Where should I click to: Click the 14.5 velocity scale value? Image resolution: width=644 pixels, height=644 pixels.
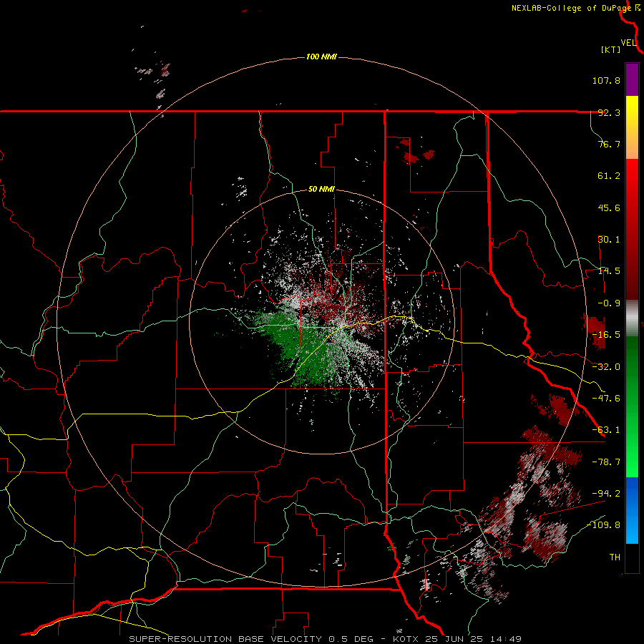click(x=609, y=271)
